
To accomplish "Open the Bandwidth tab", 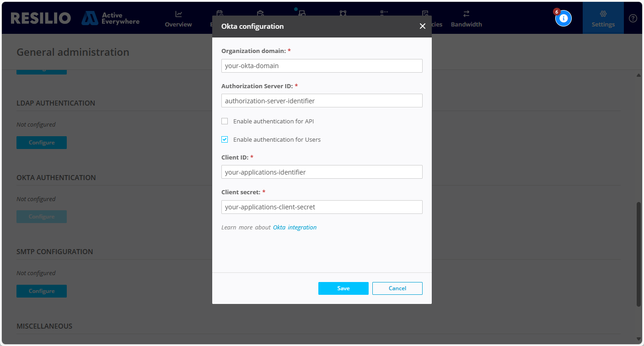I will (466, 19).
